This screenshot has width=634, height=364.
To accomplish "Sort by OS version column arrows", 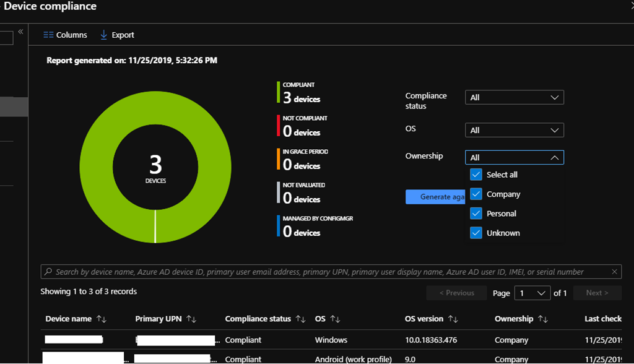I will pos(453,319).
